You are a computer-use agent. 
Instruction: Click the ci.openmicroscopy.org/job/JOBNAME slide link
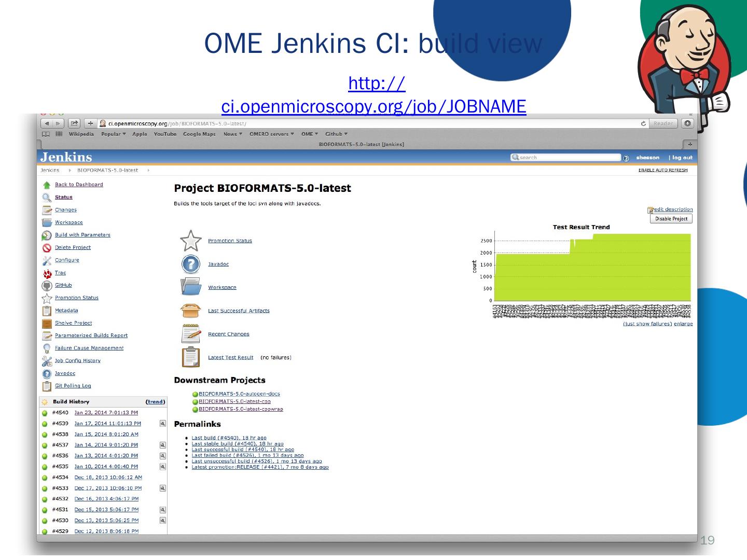pyautogui.click(x=374, y=106)
